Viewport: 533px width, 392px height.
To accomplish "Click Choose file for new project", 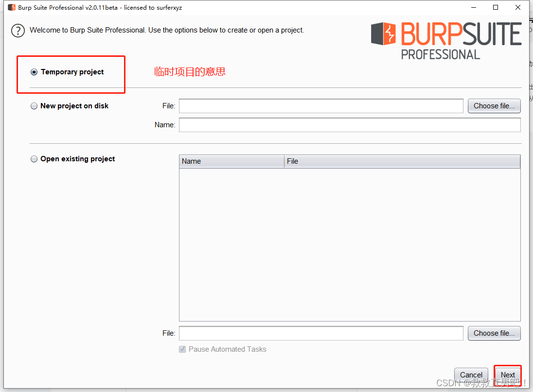I will pos(494,106).
